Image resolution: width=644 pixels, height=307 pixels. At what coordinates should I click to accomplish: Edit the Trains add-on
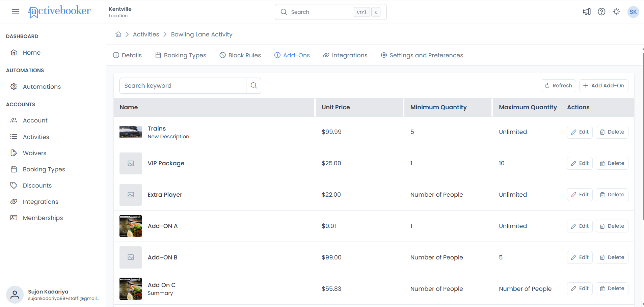point(580,132)
